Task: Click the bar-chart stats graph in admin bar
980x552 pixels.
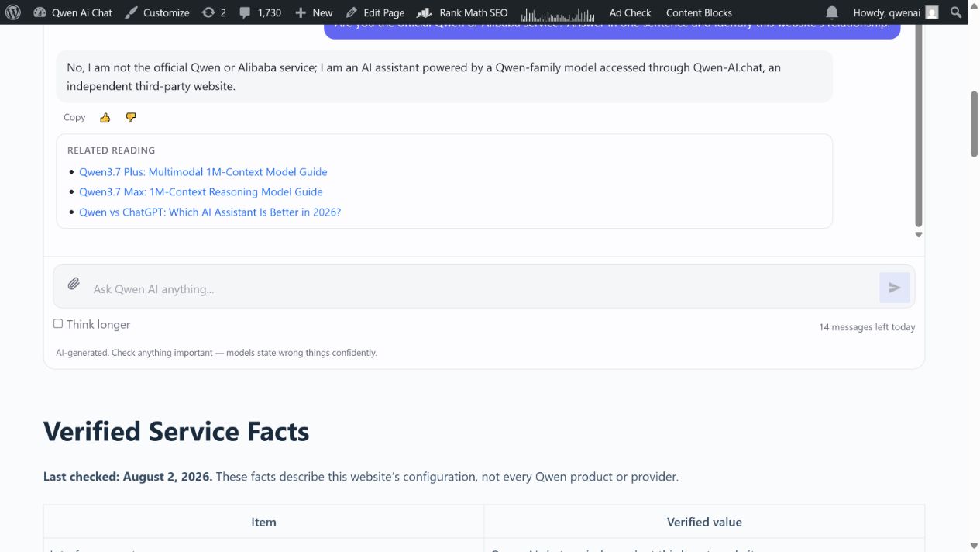Action: [x=558, y=13]
